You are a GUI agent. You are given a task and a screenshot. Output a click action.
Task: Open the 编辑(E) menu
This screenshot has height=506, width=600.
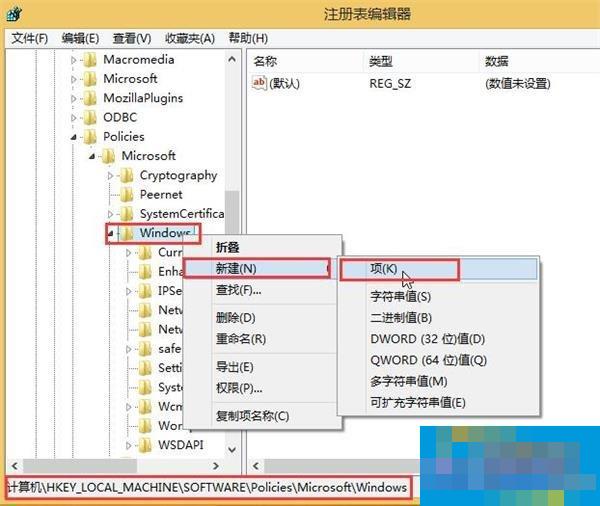80,38
